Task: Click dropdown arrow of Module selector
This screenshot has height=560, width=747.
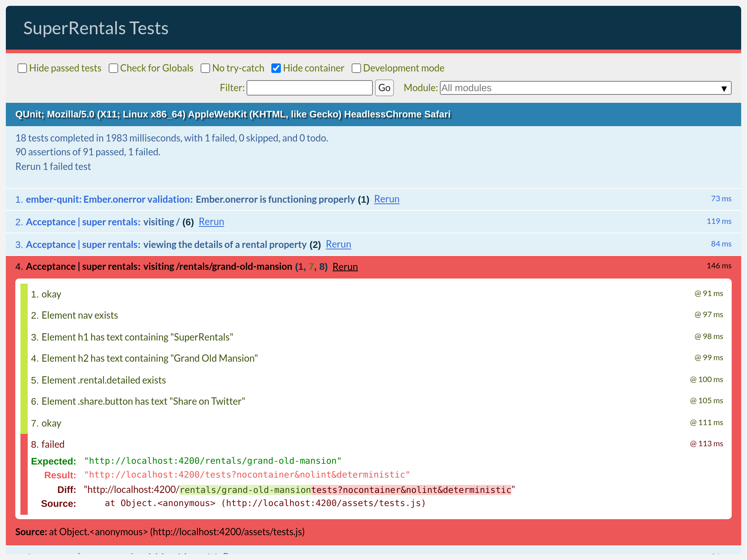Action: 724,88
